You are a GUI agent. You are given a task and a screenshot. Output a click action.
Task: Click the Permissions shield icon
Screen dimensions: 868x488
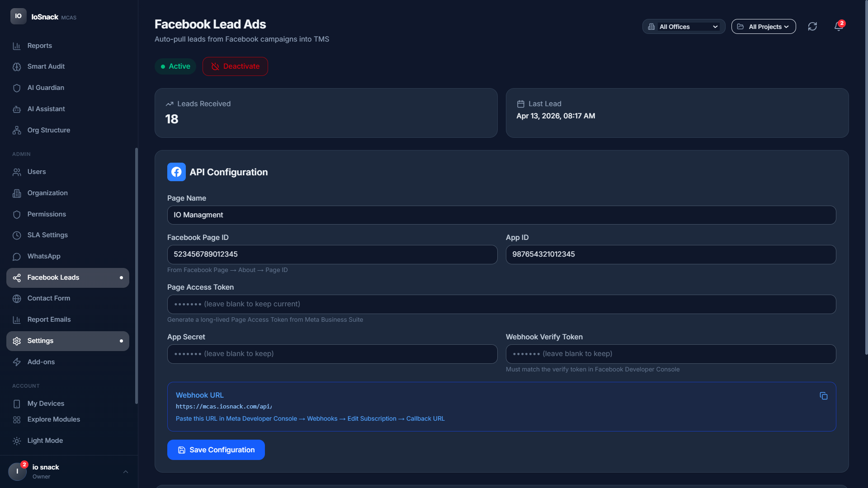tap(17, 214)
